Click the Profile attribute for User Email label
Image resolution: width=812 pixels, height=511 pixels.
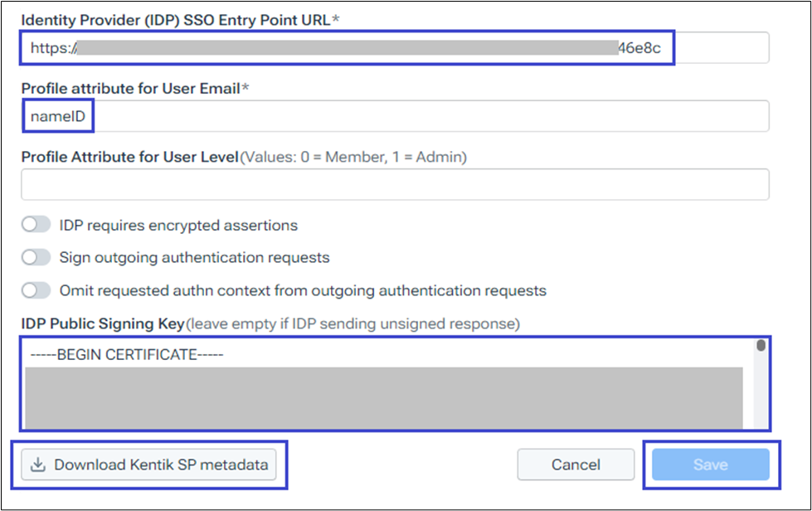click(x=130, y=88)
